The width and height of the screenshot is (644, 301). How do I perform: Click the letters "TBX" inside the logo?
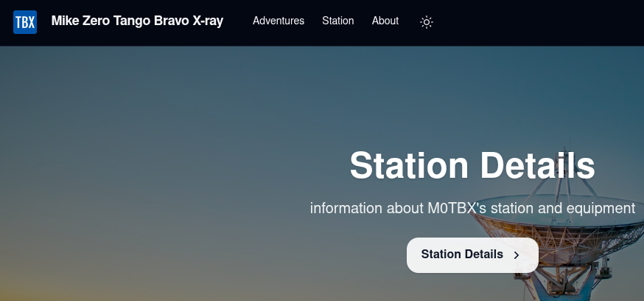pyautogui.click(x=25, y=22)
